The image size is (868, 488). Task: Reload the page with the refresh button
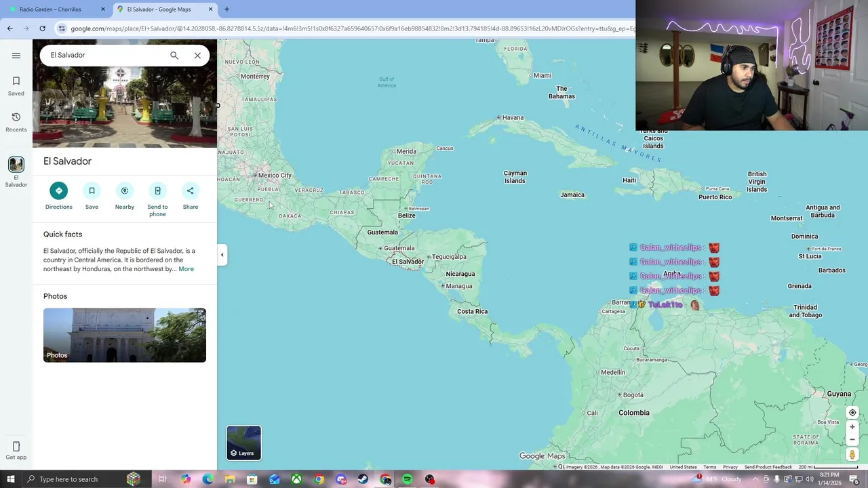click(x=42, y=28)
